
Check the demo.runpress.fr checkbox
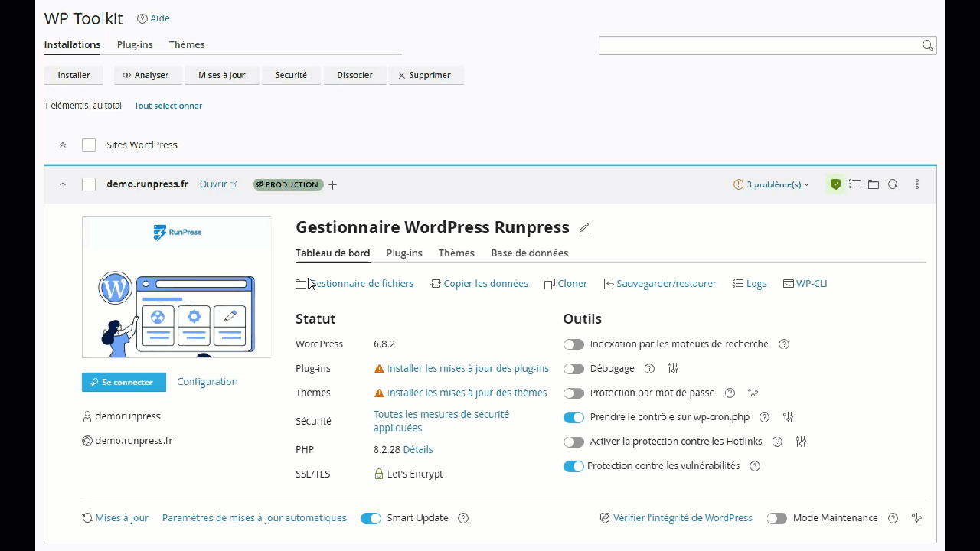click(x=89, y=184)
